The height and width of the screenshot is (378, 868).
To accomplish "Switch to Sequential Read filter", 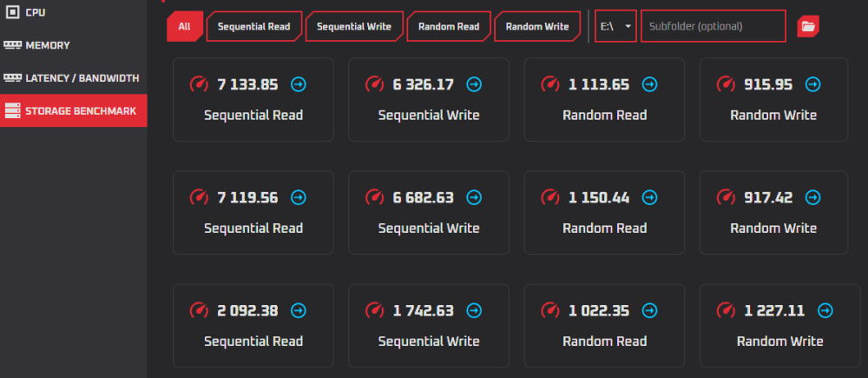I will pyautogui.click(x=254, y=26).
